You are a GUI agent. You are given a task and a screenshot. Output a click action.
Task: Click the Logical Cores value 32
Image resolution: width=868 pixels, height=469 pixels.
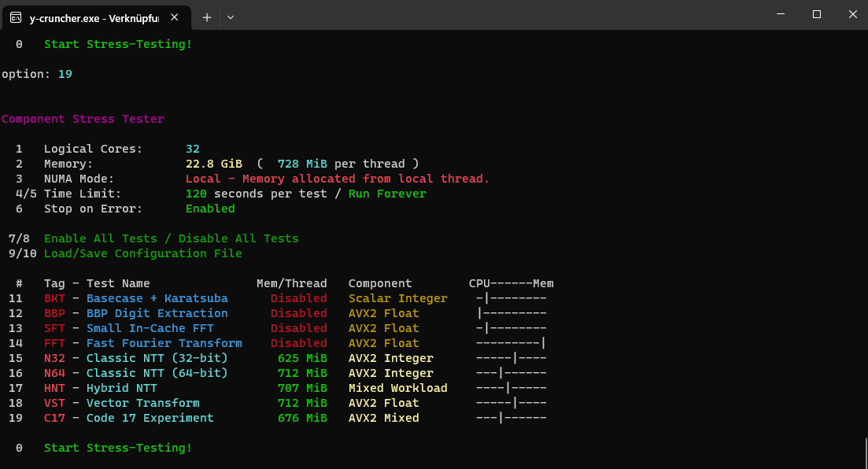click(x=193, y=149)
